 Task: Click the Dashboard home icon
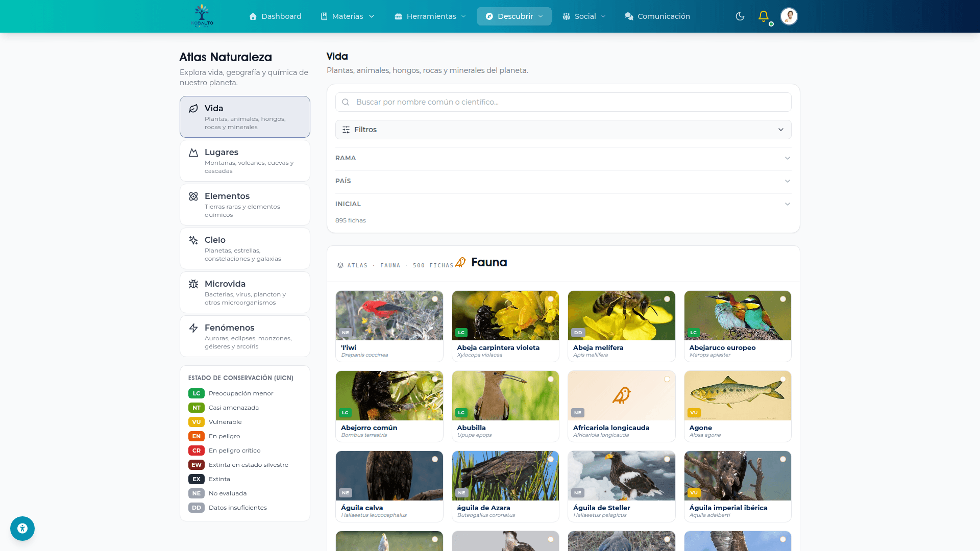pos(253,16)
